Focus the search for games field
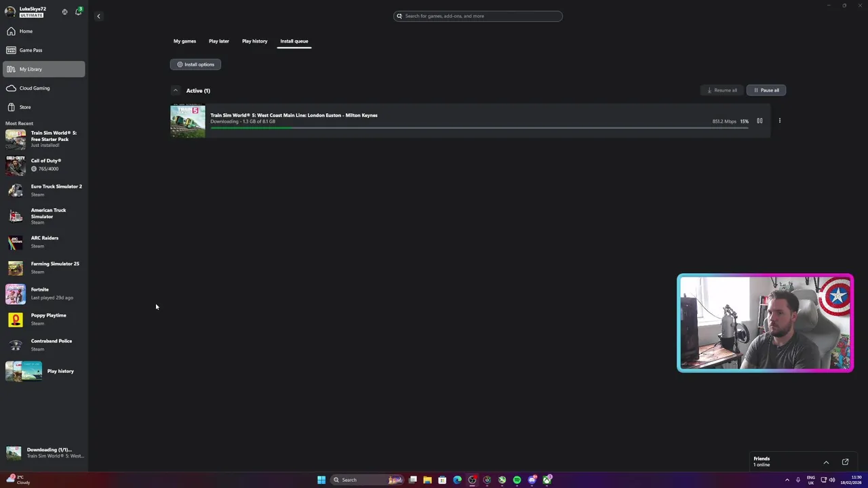The image size is (868, 488). (478, 16)
